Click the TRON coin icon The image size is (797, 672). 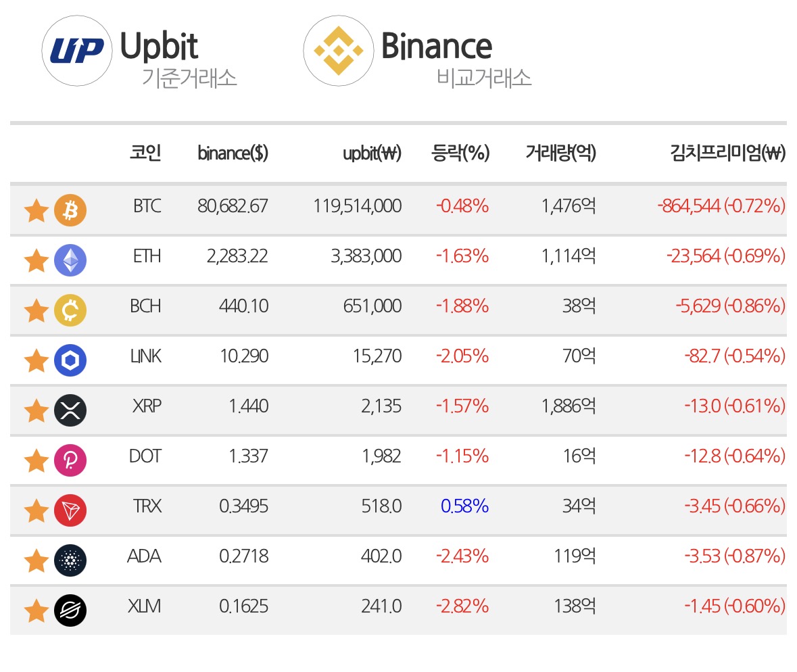coord(70,510)
